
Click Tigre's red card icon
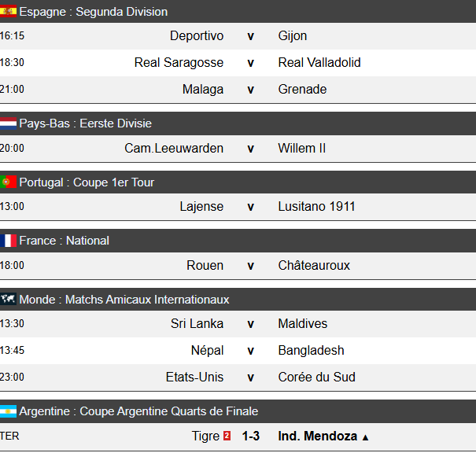coord(227,436)
